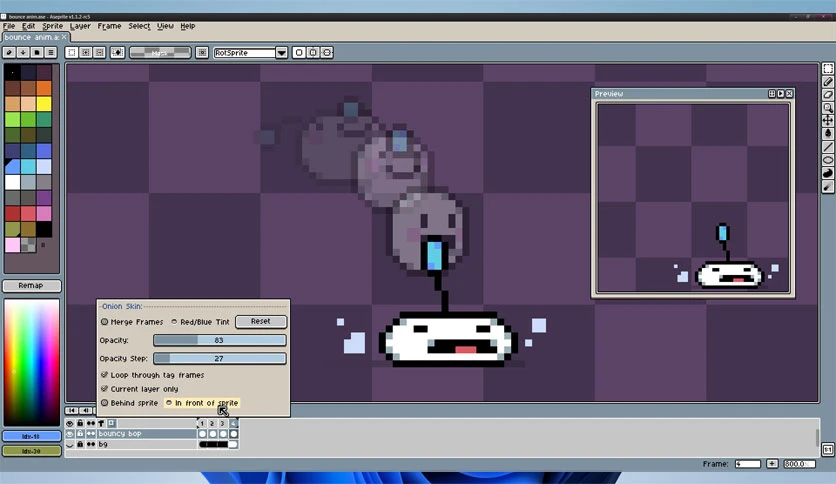836x484 pixels.
Task: Go to previous frame in timeline
Action: 85,410
